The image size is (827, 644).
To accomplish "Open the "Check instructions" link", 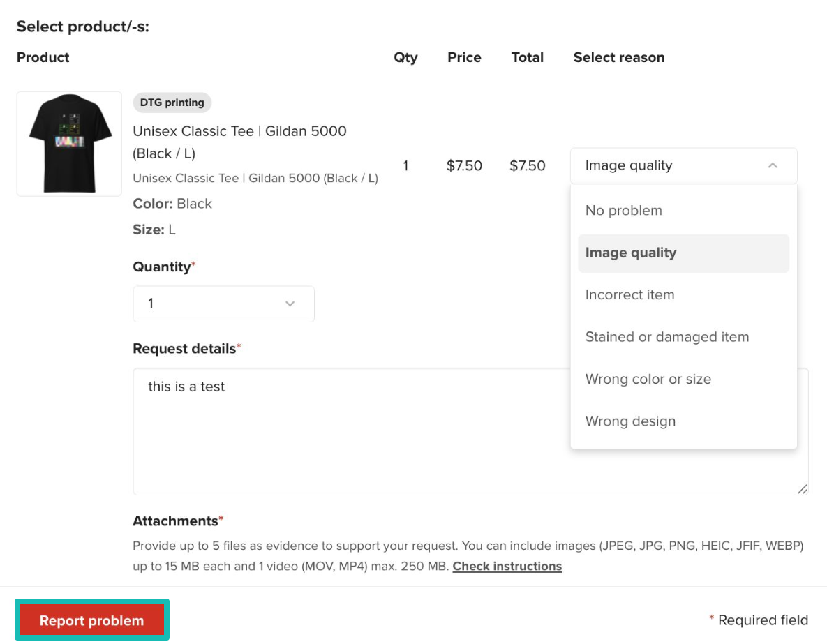I will (507, 566).
